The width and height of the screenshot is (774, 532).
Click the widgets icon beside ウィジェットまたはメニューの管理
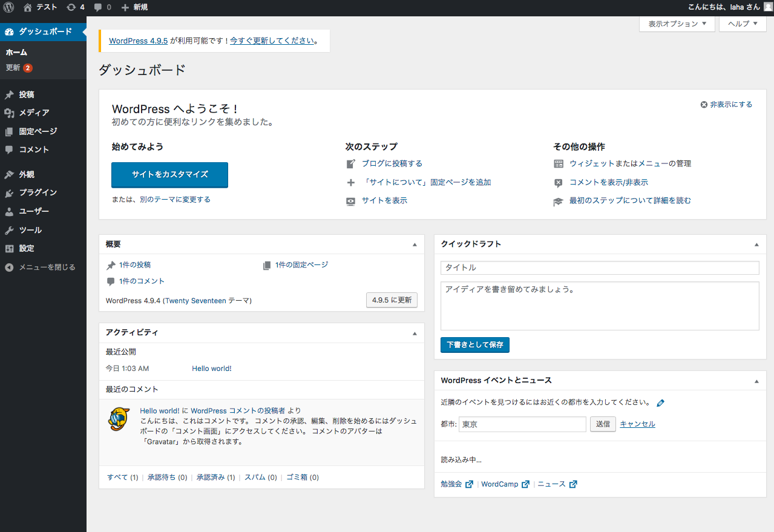[559, 164]
